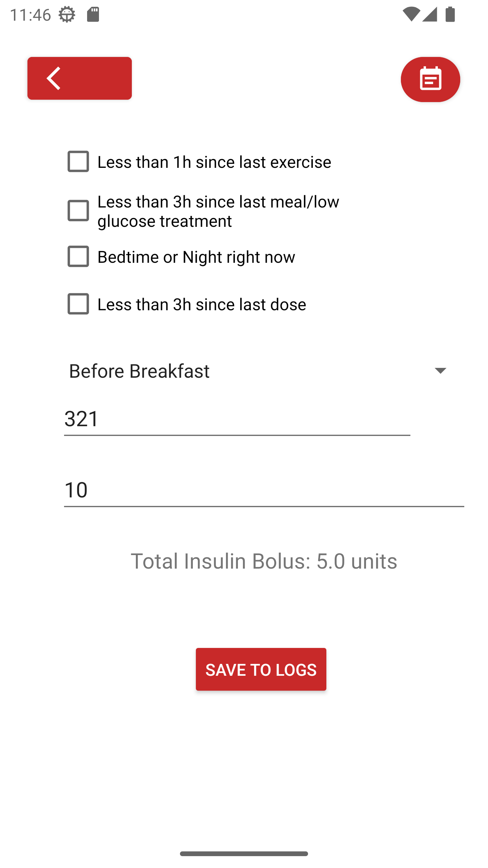Save entry with SAVE TO LOGS
The height and width of the screenshot is (868, 488).
pyautogui.click(x=261, y=669)
